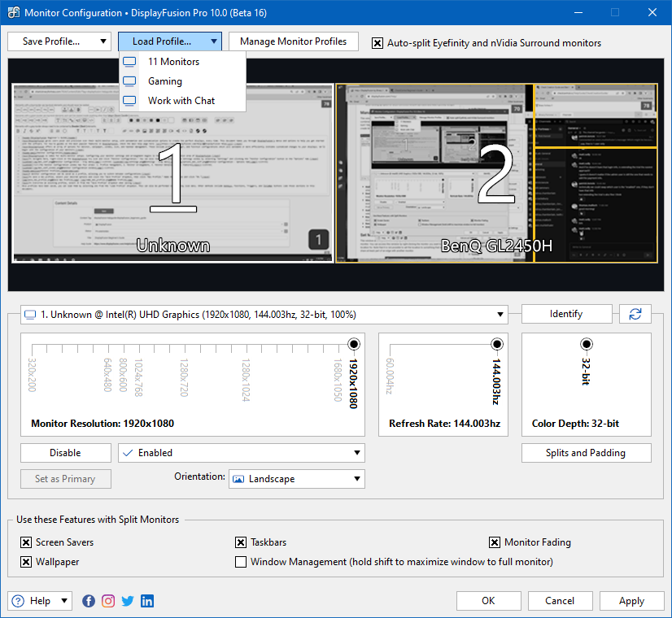The width and height of the screenshot is (672, 618).
Task: Open Splits and Padding settings
Action: 587,453
